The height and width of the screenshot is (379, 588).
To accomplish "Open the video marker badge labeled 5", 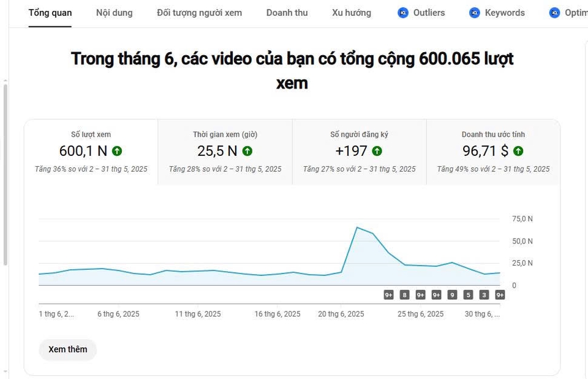I will [x=469, y=295].
